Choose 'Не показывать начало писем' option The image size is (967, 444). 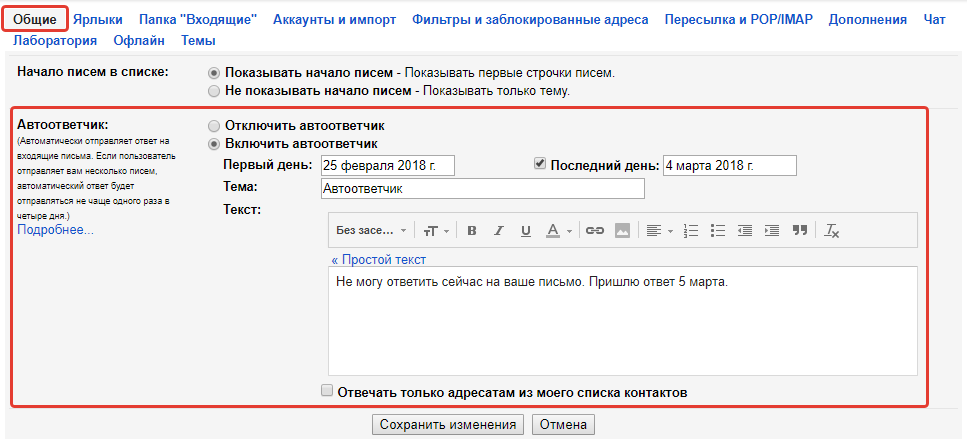tap(214, 91)
